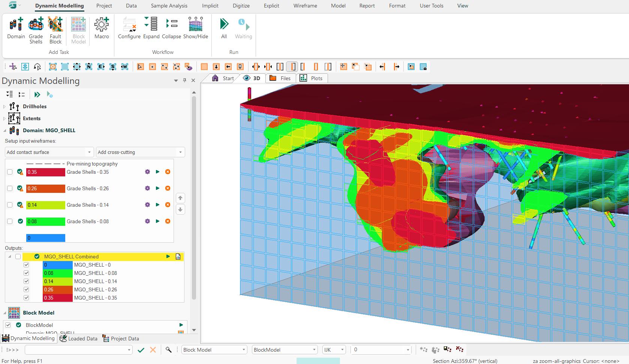Click the red 0.35 color swatch
Screen dimensions: 629x364
(x=46, y=172)
